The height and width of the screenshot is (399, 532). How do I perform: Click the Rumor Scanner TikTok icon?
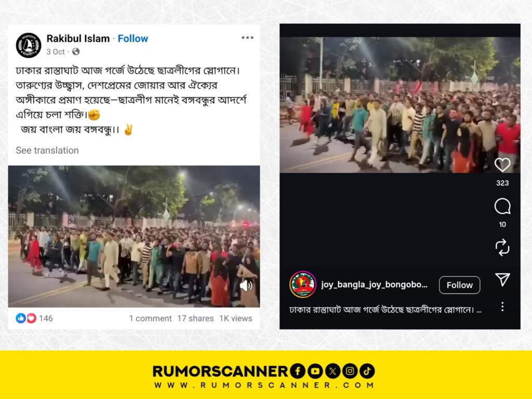367,371
